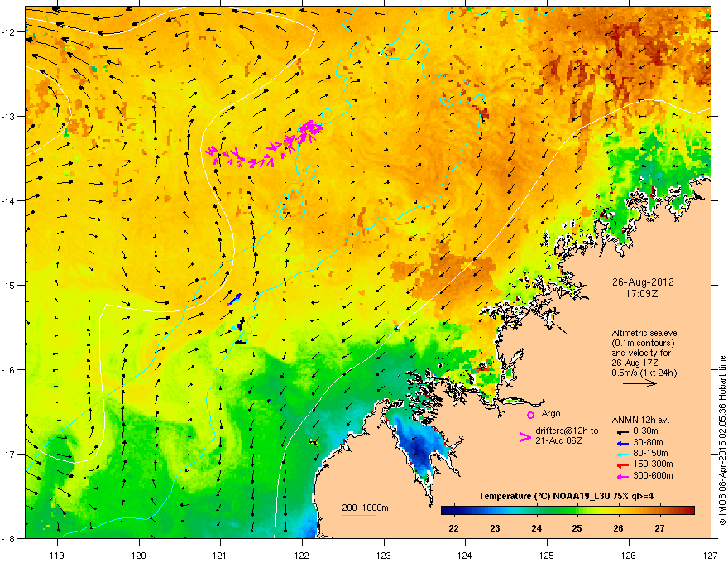Click the dark blue 22°C end of colorbar
728x563 pixels.
point(447,511)
